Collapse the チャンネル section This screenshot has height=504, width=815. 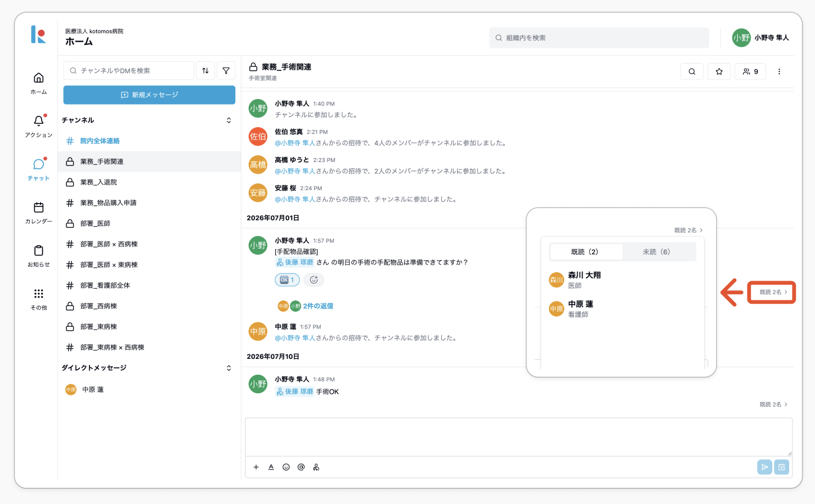(x=229, y=120)
